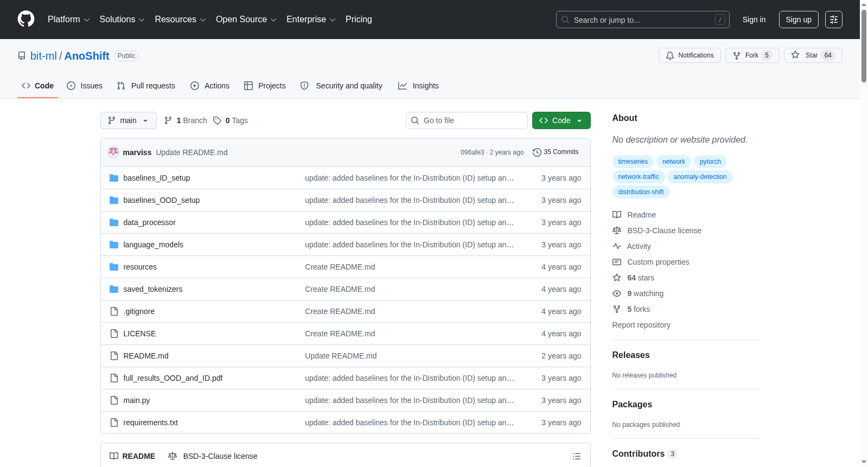Open the bit-ml organization link
The height and width of the screenshot is (467, 868).
click(43, 56)
